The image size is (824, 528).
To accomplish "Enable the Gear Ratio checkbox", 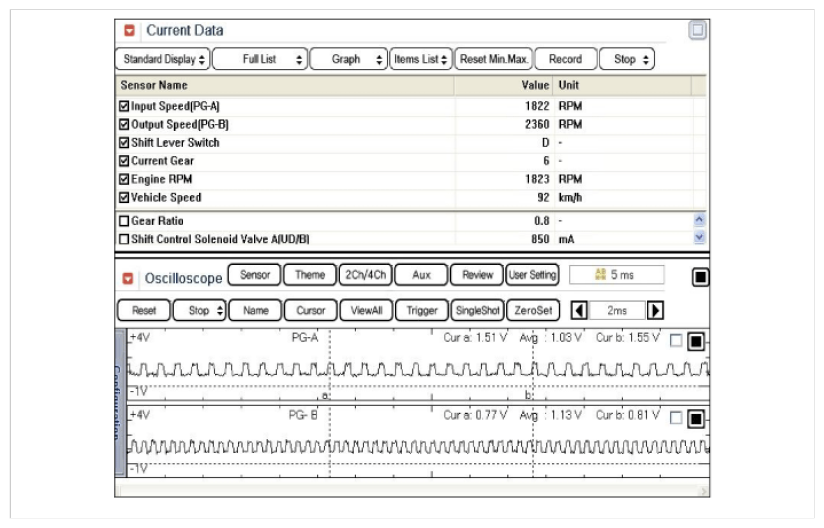I will point(124,221).
